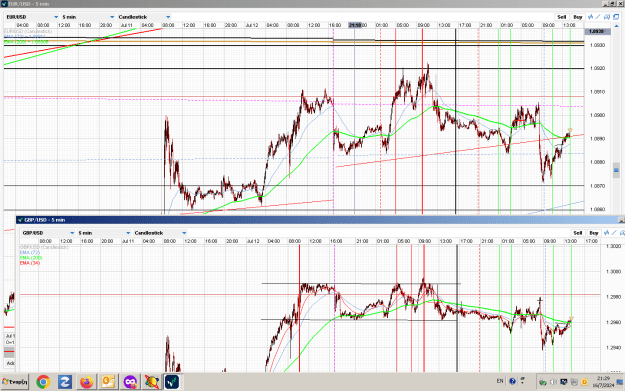The image size is (625, 391).
Task: Click the EMA (200) legend in GBP/USD chart
Action: tap(31, 258)
